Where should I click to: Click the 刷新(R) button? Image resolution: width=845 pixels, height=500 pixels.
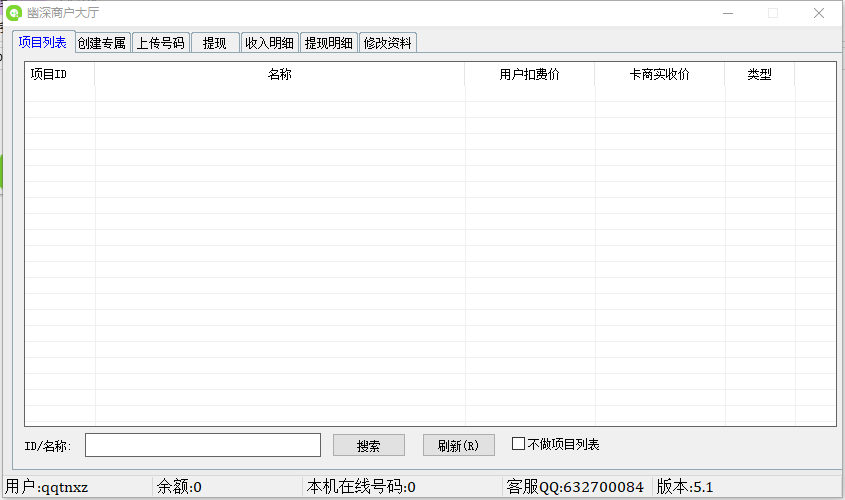point(459,446)
